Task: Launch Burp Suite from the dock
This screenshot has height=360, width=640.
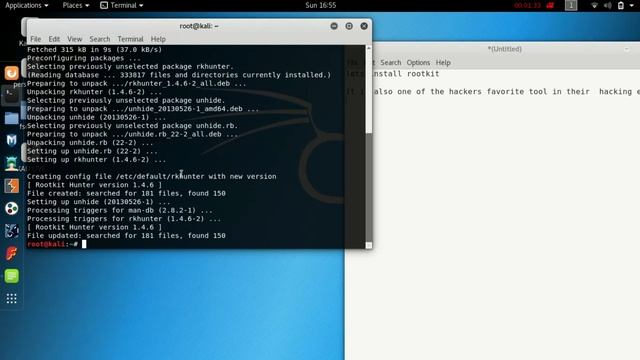Action: click(x=11, y=186)
